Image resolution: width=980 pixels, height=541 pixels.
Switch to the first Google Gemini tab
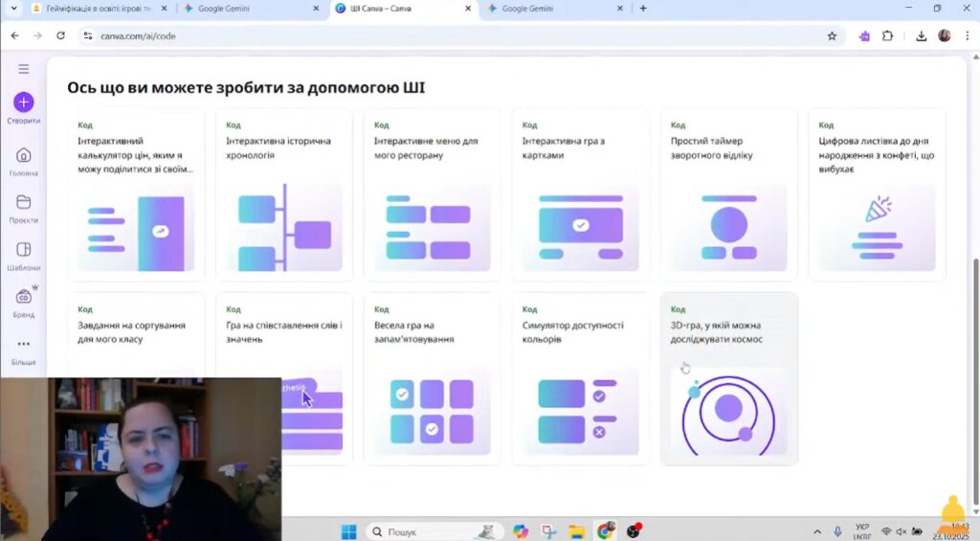click(x=251, y=9)
